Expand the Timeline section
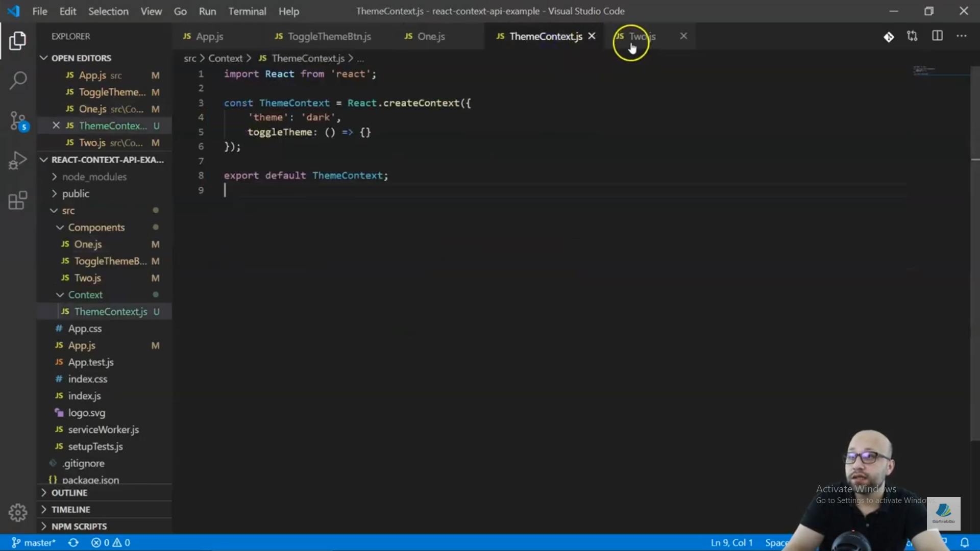The image size is (980, 551). click(x=70, y=510)
